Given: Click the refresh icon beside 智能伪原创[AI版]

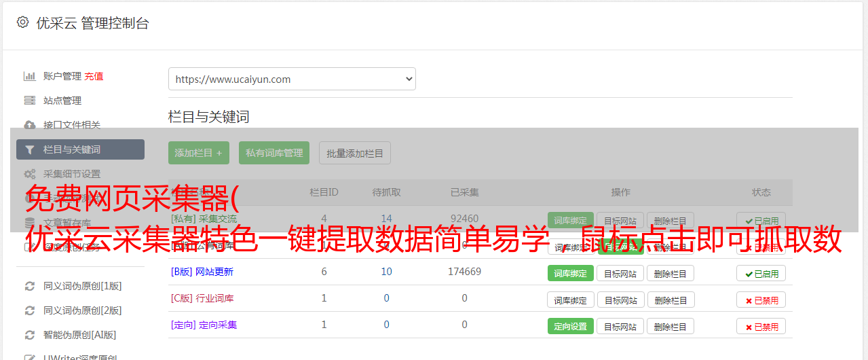Looking at the screenshot, I should [x=30, y=335].
